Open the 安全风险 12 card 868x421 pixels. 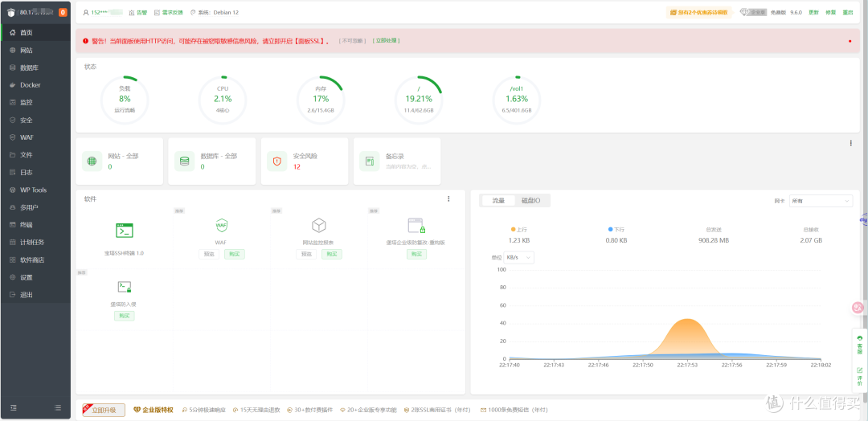tap(305, 161)
